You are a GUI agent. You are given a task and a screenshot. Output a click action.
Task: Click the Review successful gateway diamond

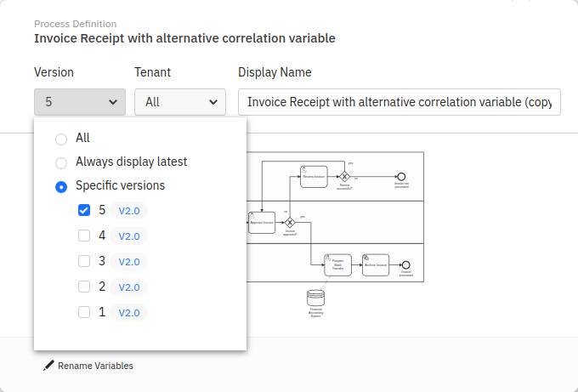344,177
